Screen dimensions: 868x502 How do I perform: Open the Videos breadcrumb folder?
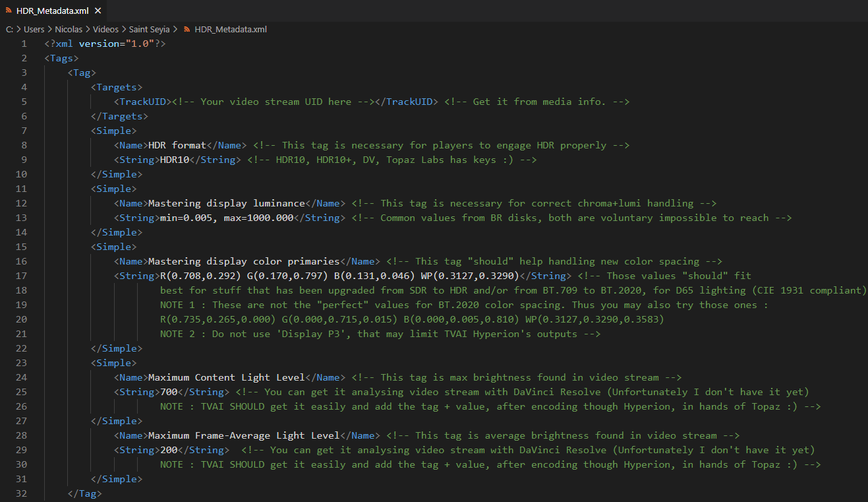tap(105, 30)
